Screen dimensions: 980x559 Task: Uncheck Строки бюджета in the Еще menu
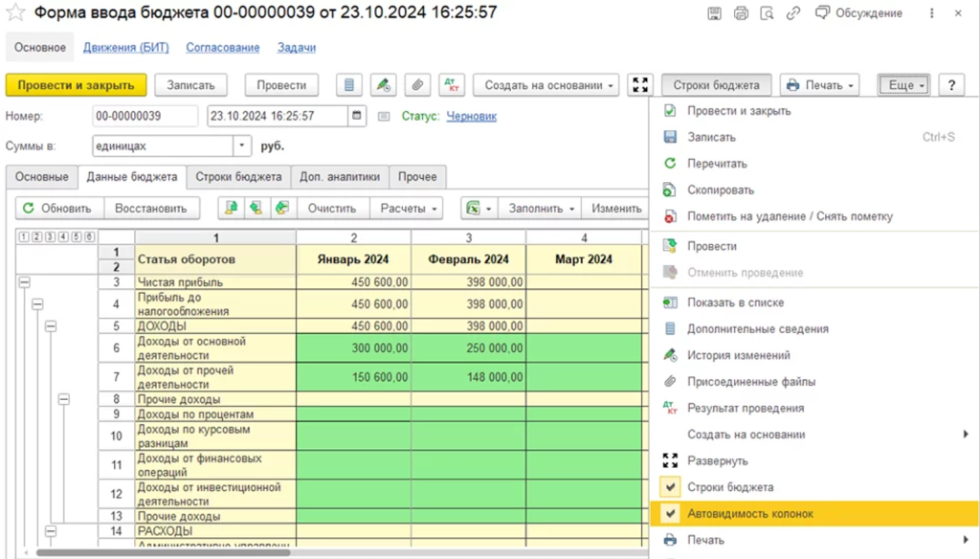pos(729,487)
